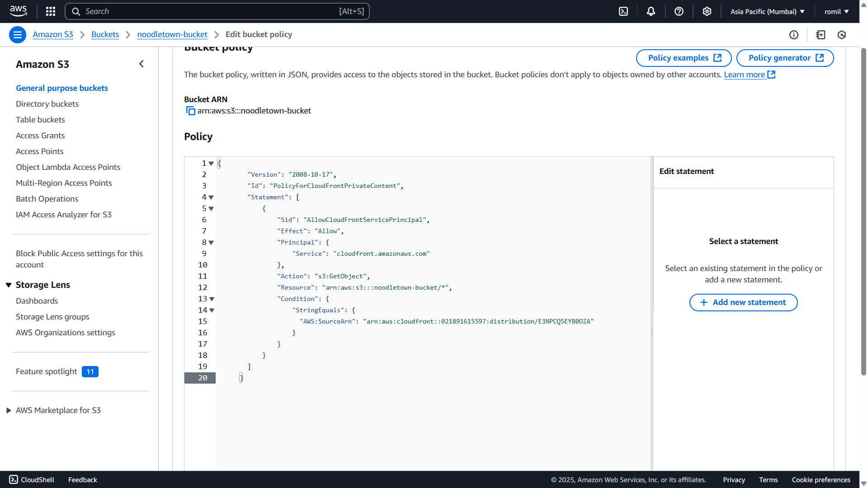Open the Policy generator
This screenshot has height=488, width=868.
[785, 58]
